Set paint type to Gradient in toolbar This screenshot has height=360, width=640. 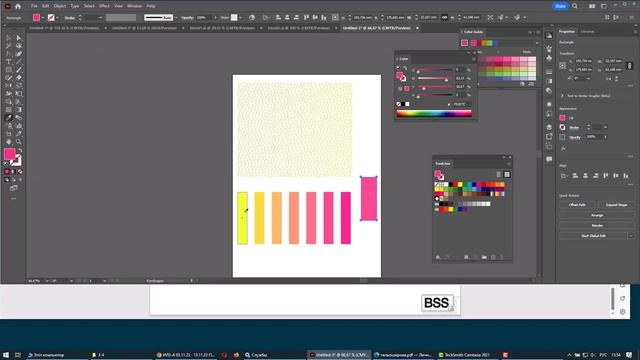(x=13, y=172)
